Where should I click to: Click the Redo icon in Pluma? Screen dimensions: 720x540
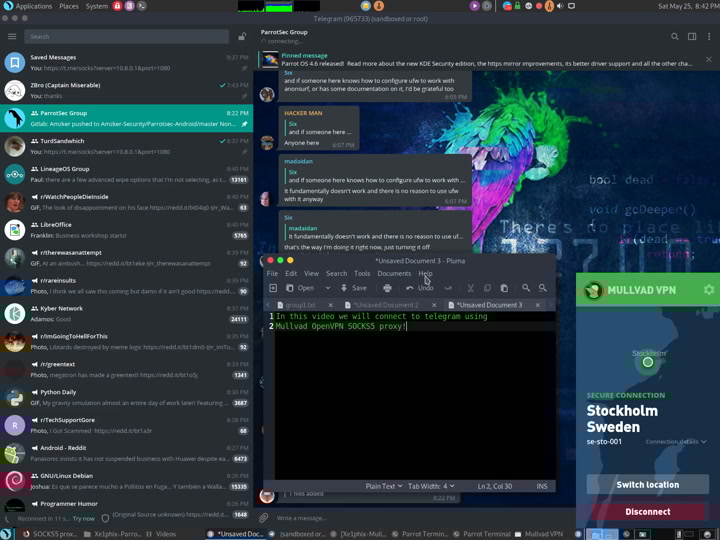point(448,288)
